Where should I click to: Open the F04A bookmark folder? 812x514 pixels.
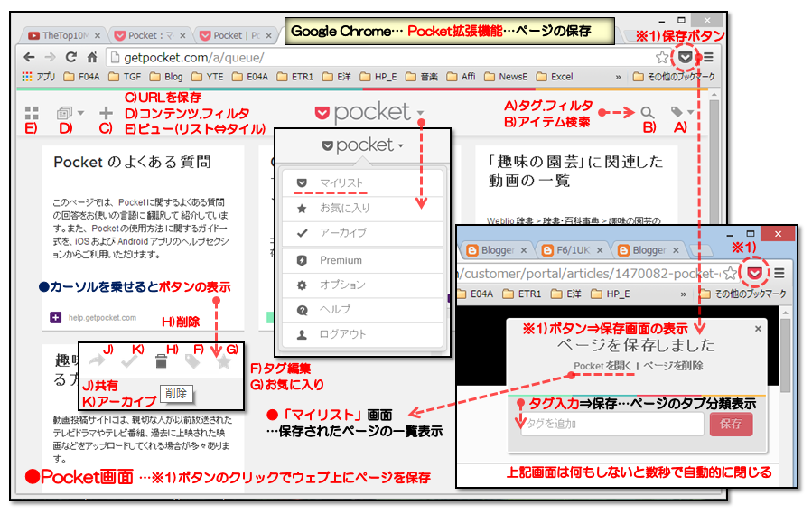point(82,77)
